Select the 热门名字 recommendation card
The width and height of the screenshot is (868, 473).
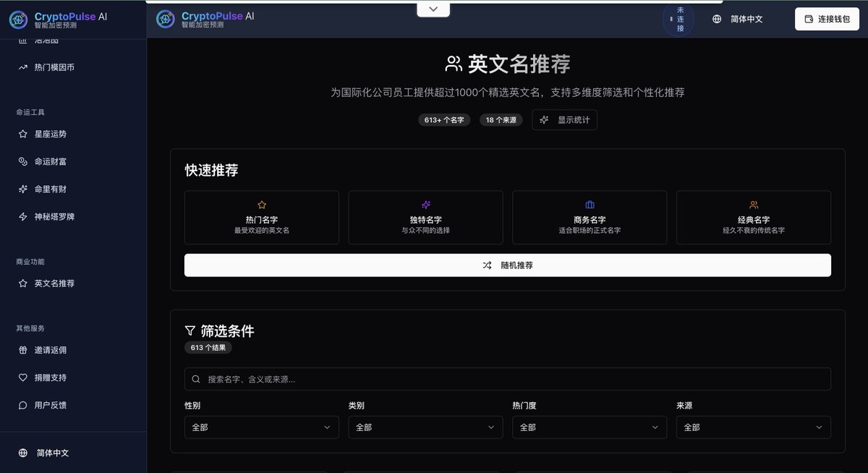pyautogui.click(x=261, y=217)
